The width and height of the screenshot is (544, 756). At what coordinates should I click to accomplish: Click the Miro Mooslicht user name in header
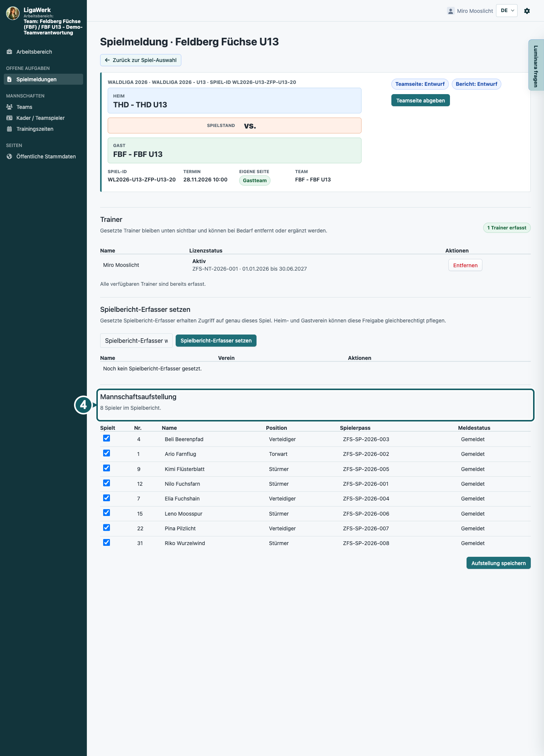(x=475, y=11)
